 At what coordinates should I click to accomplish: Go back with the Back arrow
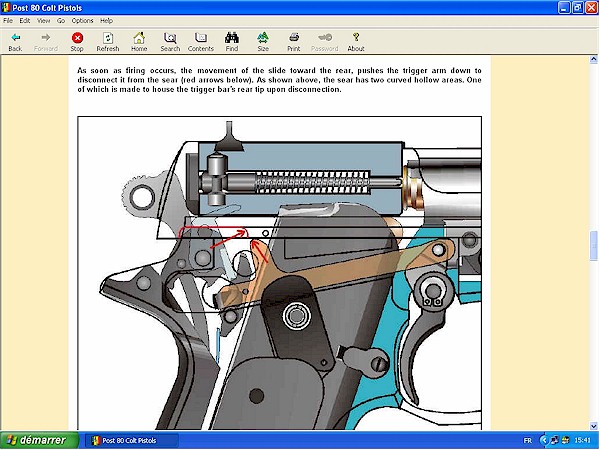(15, 42)
